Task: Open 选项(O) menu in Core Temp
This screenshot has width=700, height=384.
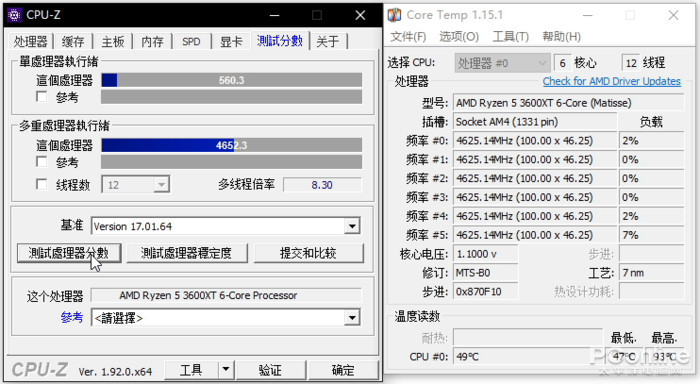Action: 459,37
